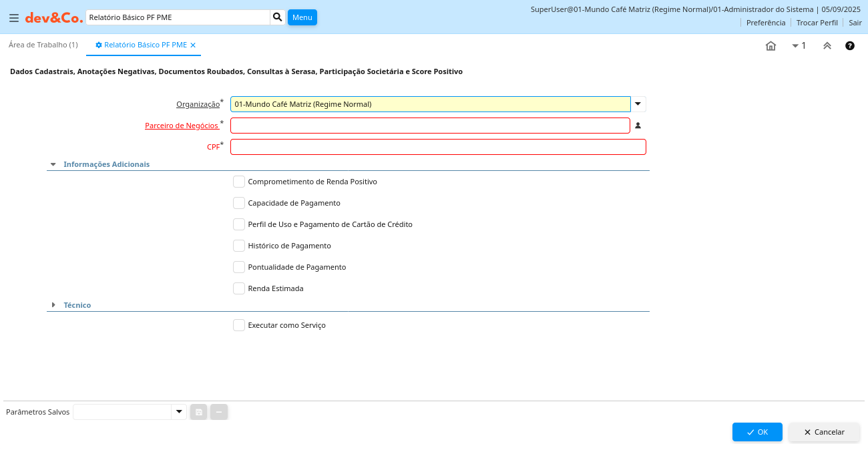Switch to Área de Trabalho tab

click(43, 45)
